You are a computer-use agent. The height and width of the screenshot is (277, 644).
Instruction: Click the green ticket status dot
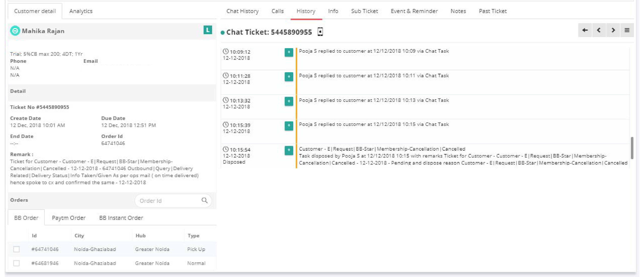click(223, 33)
